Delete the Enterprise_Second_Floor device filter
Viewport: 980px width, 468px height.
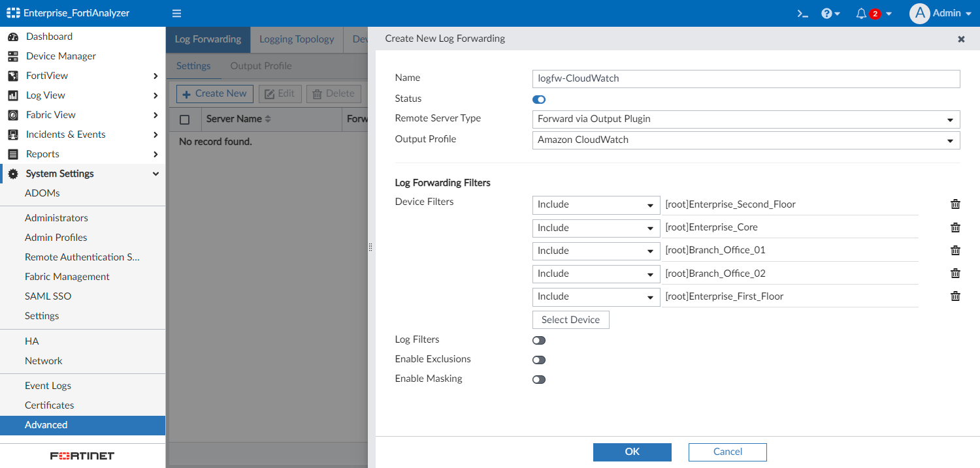click(955, 204)
